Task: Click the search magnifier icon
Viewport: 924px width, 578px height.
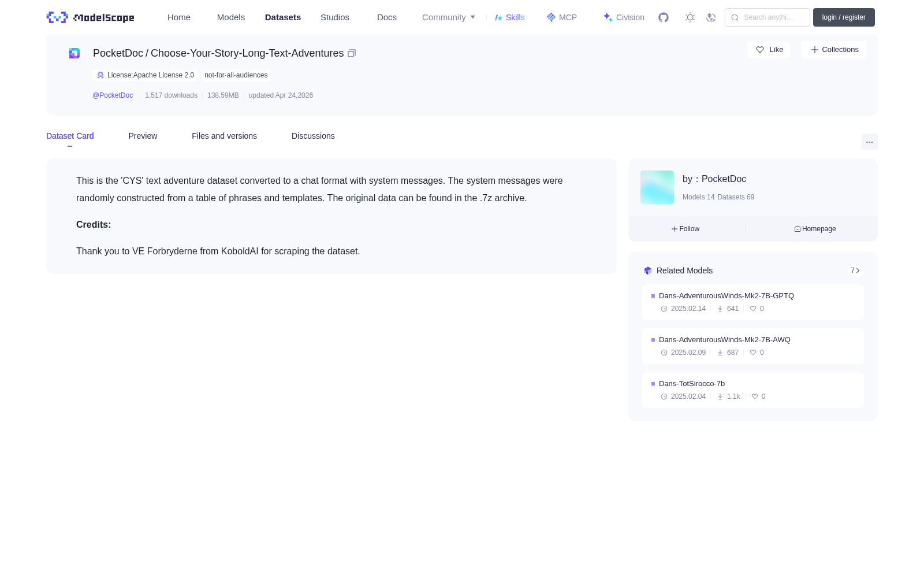Action: (735, 17)
